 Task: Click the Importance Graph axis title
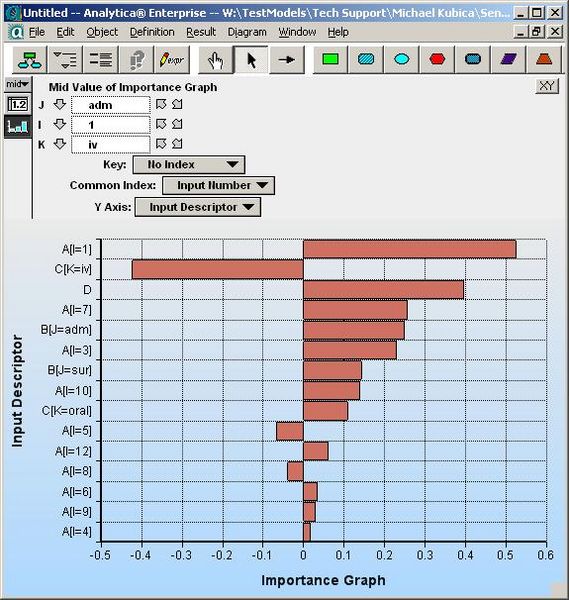pos(323,580)
